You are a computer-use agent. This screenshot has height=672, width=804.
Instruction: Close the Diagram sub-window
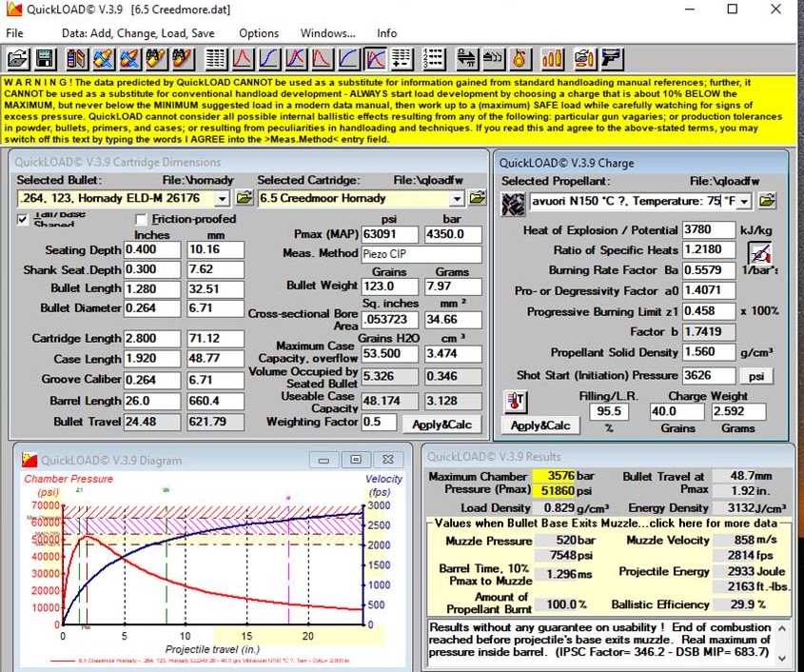pos(388,460)
